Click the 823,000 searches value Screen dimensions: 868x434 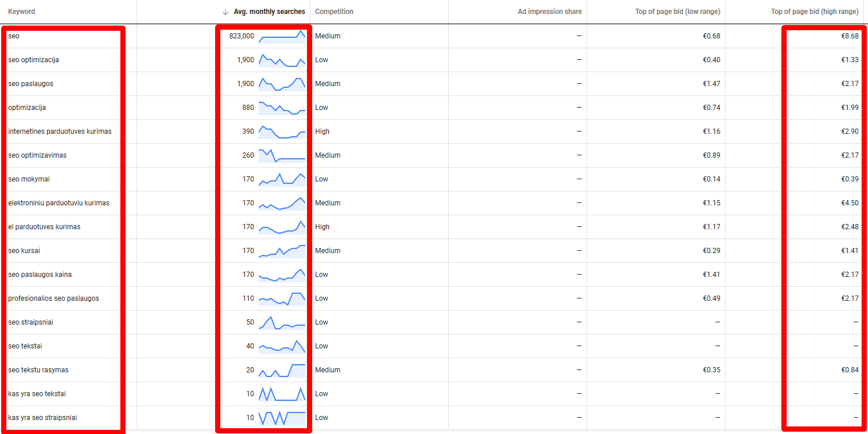pyautogui.click(x=241, y=36)
